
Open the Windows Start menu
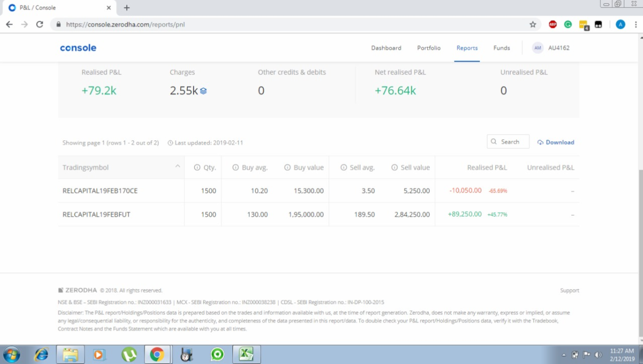point(11,354)
